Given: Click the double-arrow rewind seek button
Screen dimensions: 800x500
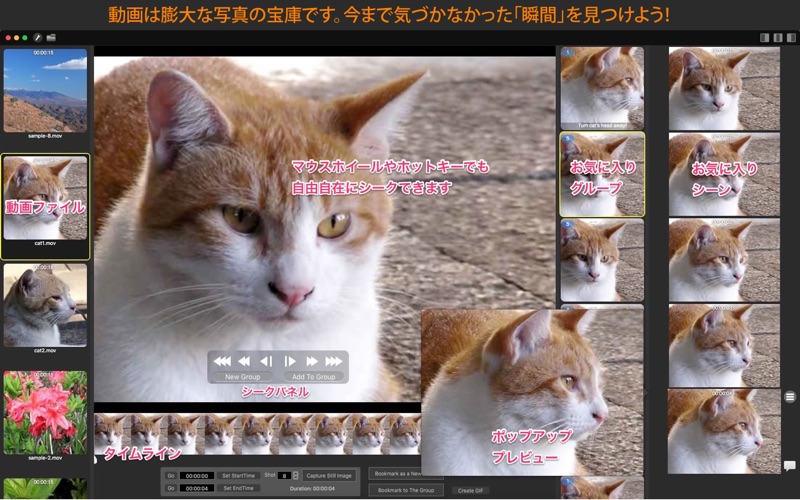Looking at the screenshot, I should click(x=244, y=361).
